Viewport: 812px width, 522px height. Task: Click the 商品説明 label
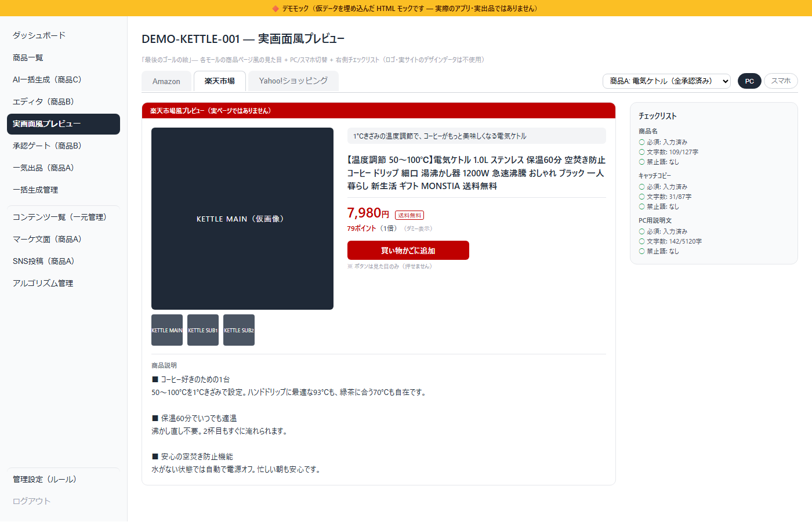pyautogui.click(x=164, y=365)
